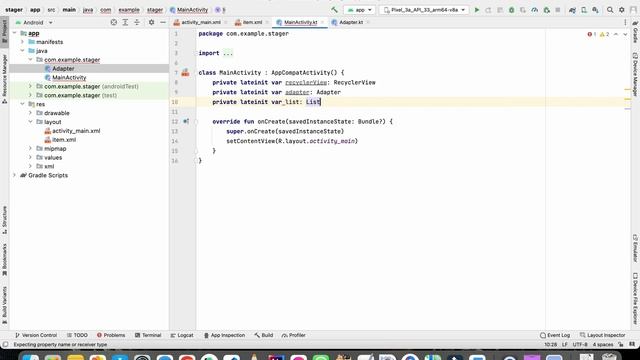Screen dimensions: 640x360
Task: Toggle the Gradle panel on right edge
Action: pos(635,32)
